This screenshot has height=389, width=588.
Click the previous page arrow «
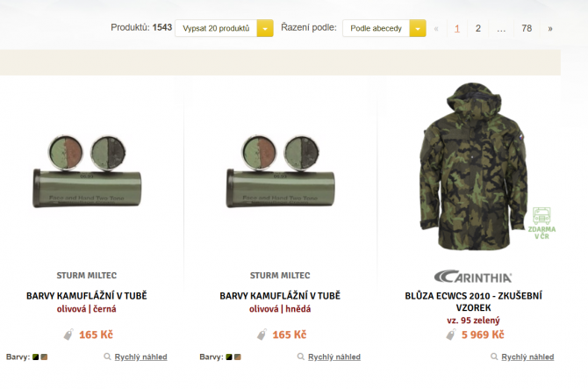click(x=436, y=28)
